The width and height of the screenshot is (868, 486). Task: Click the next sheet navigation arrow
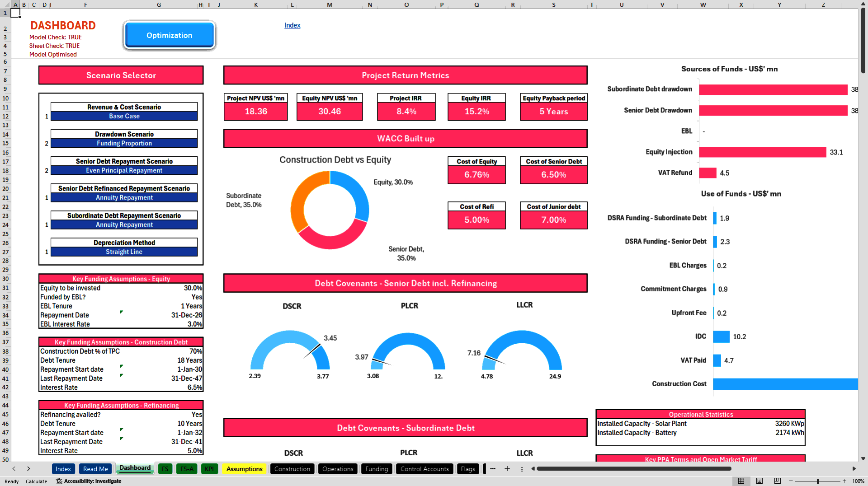tap(28, 469)
